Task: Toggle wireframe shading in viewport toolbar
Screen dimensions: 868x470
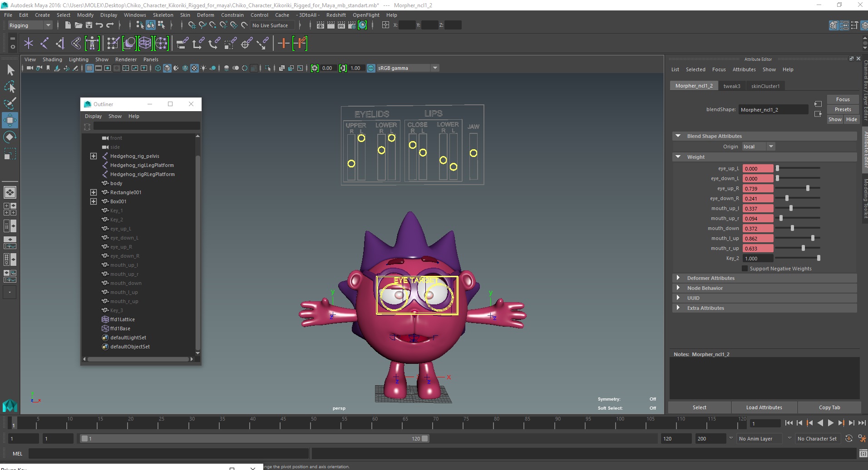Action: (x=158, y=68)
